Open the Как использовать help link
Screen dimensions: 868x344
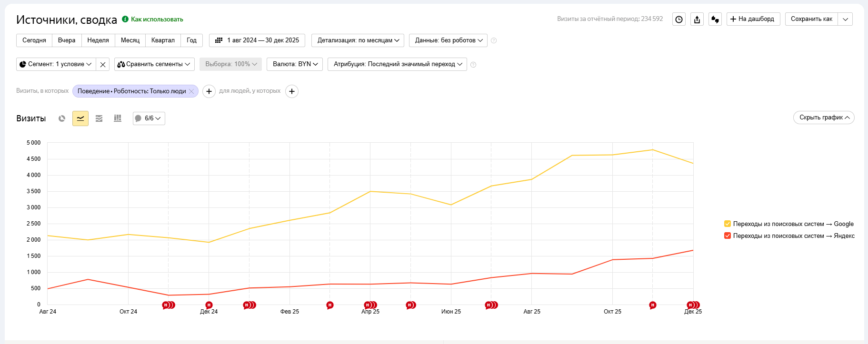pos(157,20)
